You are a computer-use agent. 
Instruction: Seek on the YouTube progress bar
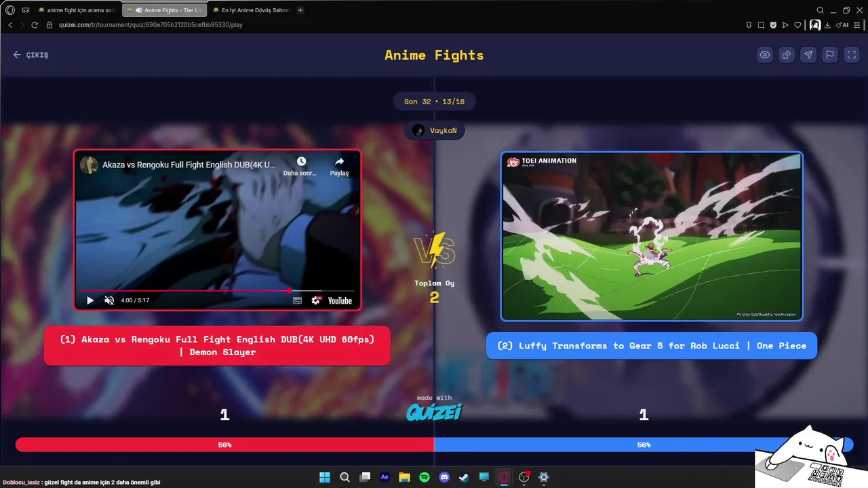[217, 290]
